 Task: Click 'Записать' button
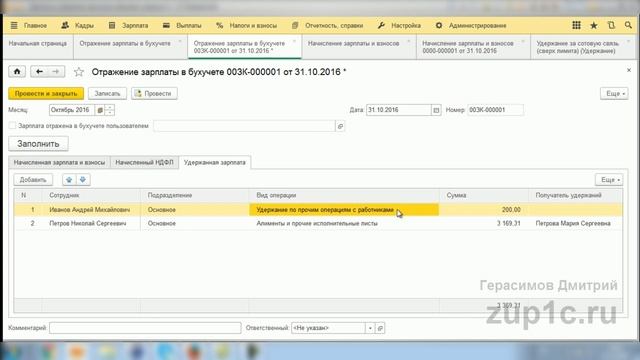pyautogui.click(x=107, y=93)
